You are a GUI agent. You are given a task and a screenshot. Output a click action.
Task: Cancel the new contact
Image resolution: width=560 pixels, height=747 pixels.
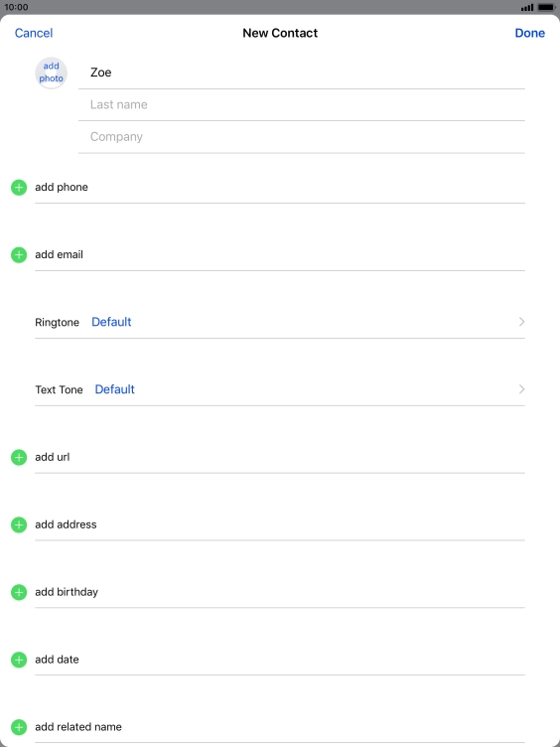[x=34, y=33]
